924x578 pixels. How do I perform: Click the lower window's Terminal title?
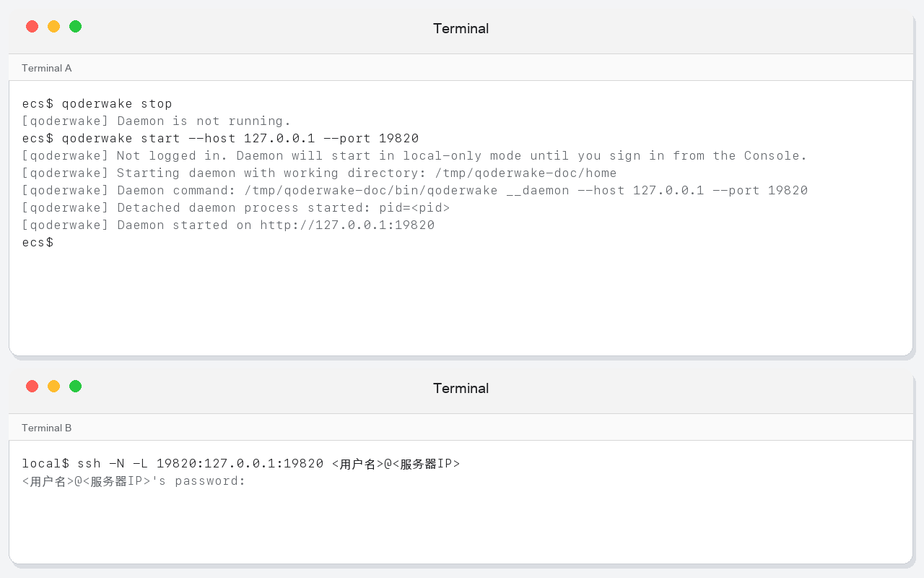click(461, 388)
